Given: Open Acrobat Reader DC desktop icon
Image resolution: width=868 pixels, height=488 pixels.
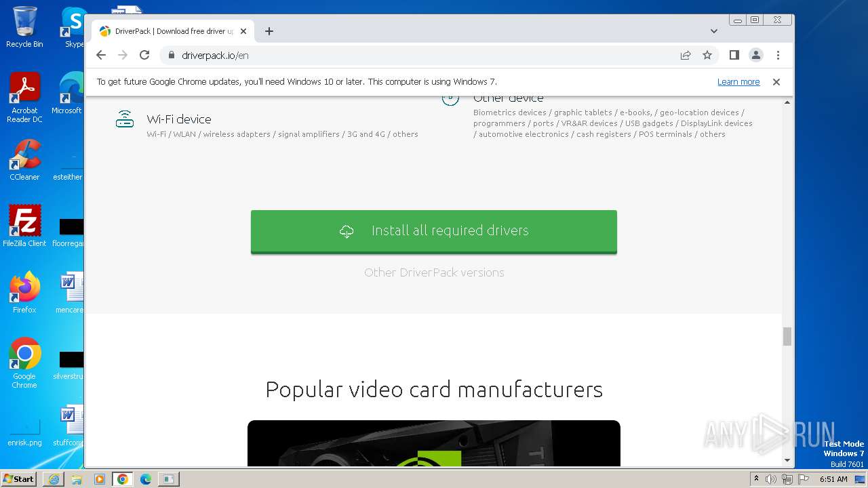Looking at the screenshot, I should tap(24, 97).
